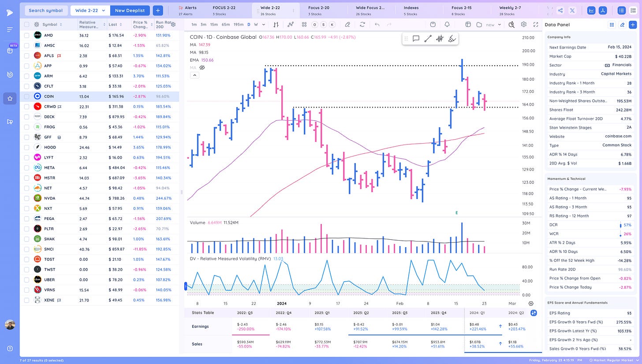This screenshot has width=642, height=364.
Task: Click the New Deeplist button
Action: pyautogui.click(x=130, y=11)
